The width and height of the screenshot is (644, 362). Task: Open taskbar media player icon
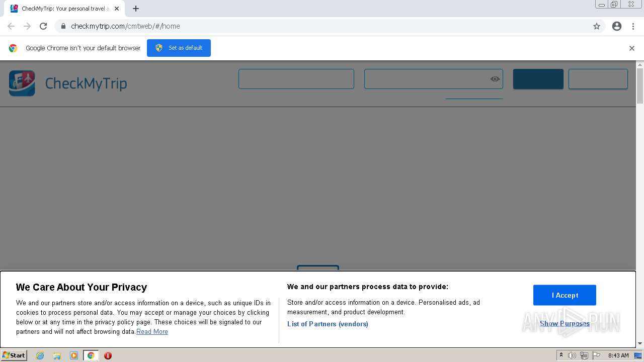pyautogui.click(x=74, y=355)
